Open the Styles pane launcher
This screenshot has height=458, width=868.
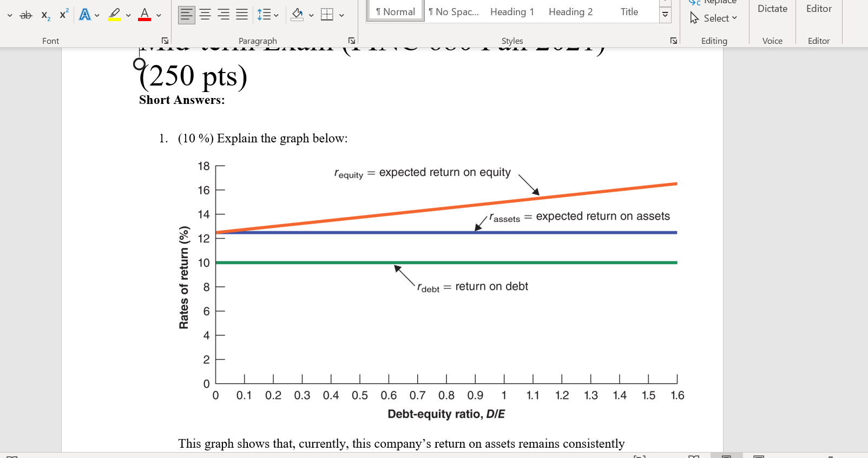pyautogui.click(x=674, y=41)
